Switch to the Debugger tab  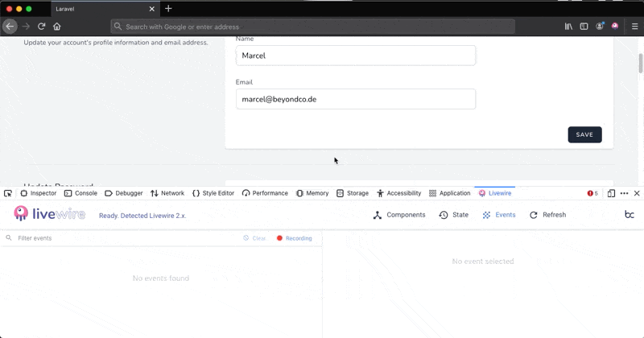pos(124,193)
